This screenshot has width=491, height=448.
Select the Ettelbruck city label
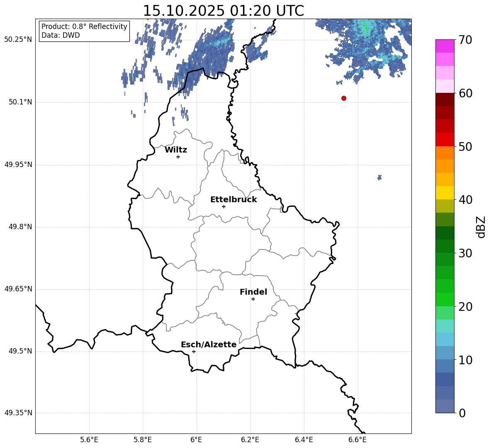pos(233,200)
